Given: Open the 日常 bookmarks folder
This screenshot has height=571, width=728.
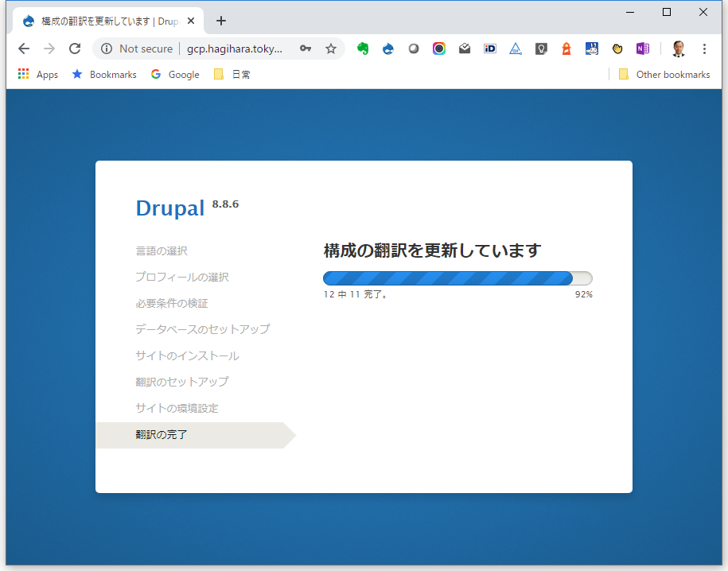Looking at the screenshot, I should click(232, 74).
